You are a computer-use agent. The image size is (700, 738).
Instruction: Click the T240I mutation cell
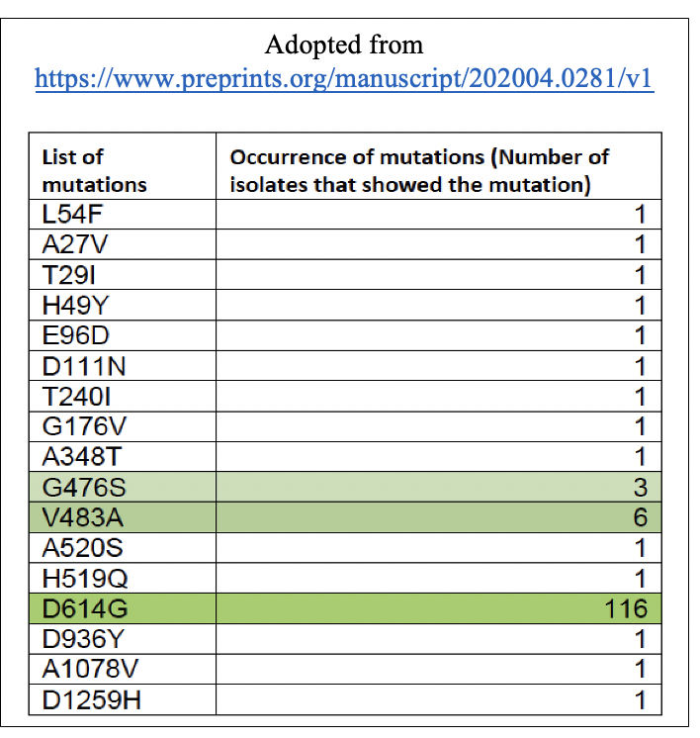pyautogui.click(x=123, y=397)
